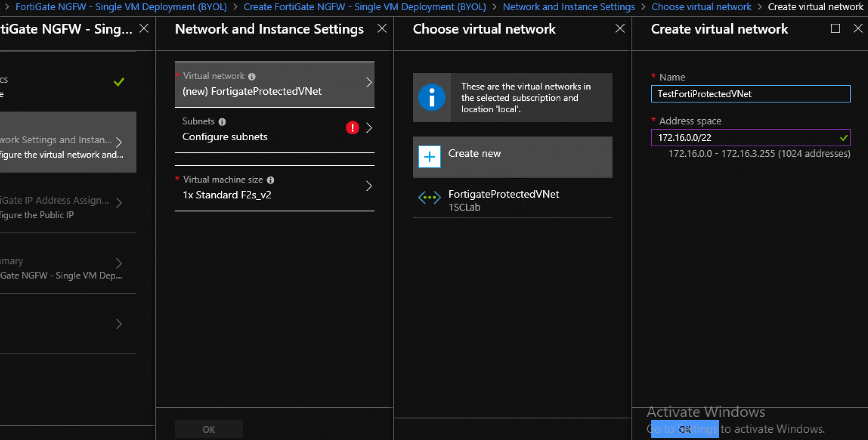Click the green check in the Address space field
The width and height of the screenshot is (868, 440).
pos(844,137)
